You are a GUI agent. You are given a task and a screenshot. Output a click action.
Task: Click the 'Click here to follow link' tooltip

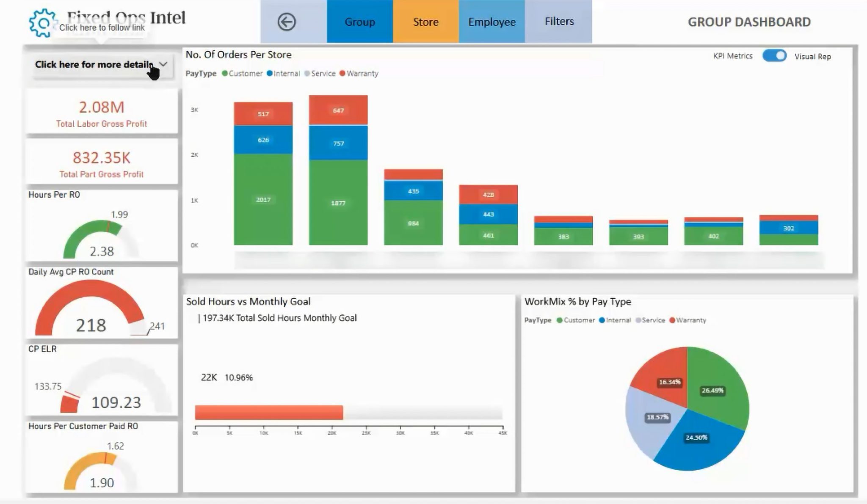click(103, 28)
